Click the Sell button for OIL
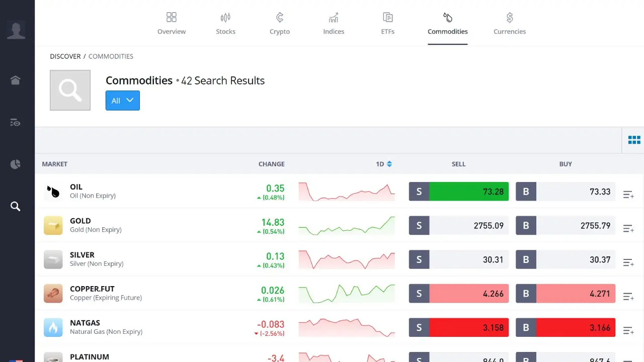Image resolution: width=644 pixels, height=362 pixels. pos(458,191)
